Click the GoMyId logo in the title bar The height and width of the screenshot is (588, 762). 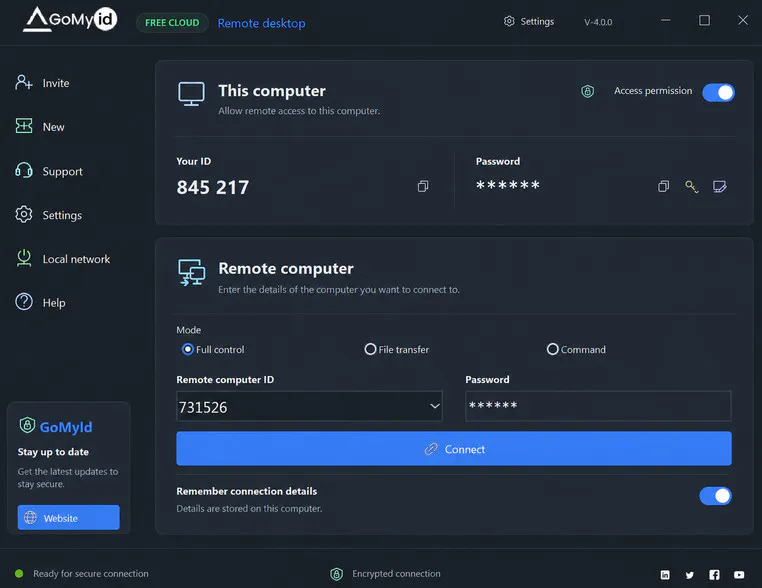(x=70, y=19)
